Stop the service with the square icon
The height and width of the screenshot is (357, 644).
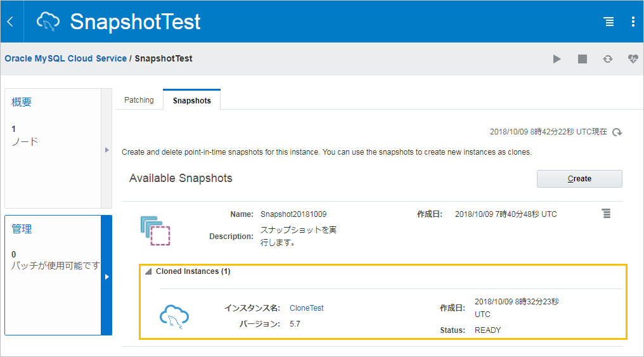click(583, 59)
